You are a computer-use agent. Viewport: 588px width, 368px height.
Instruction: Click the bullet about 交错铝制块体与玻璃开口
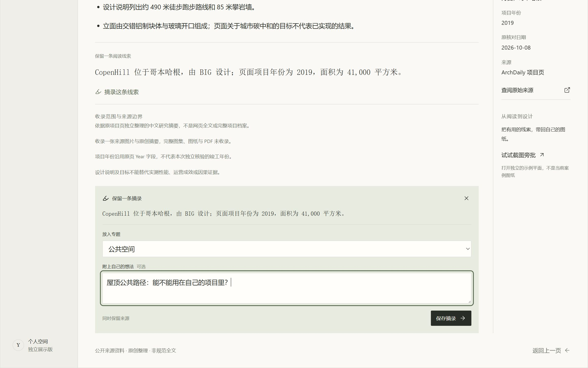pos(229,26)
